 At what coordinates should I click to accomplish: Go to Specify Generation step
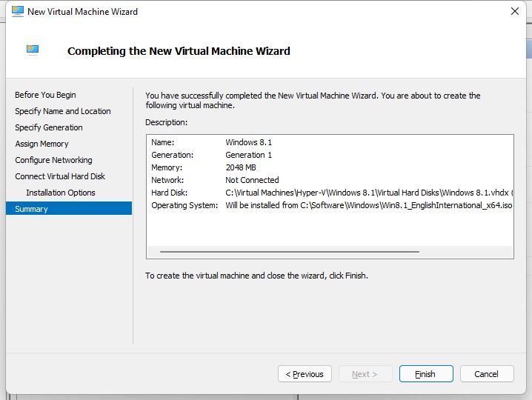(49, 127)
